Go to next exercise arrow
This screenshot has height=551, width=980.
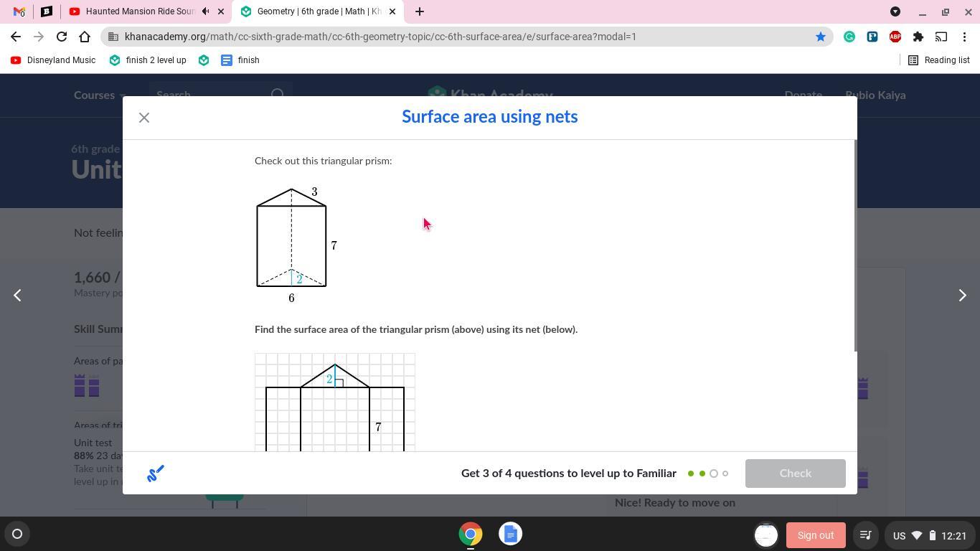pyautogui.click(x=962, y=295)
